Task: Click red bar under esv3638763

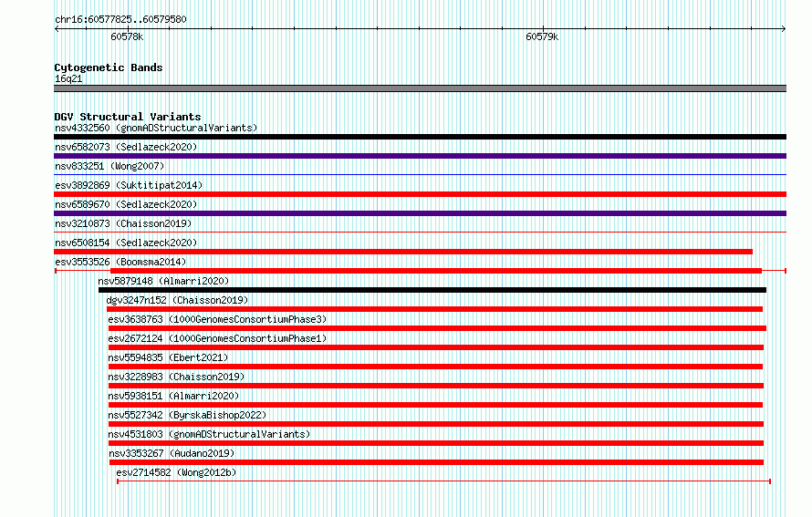Action: pos(437,328)
